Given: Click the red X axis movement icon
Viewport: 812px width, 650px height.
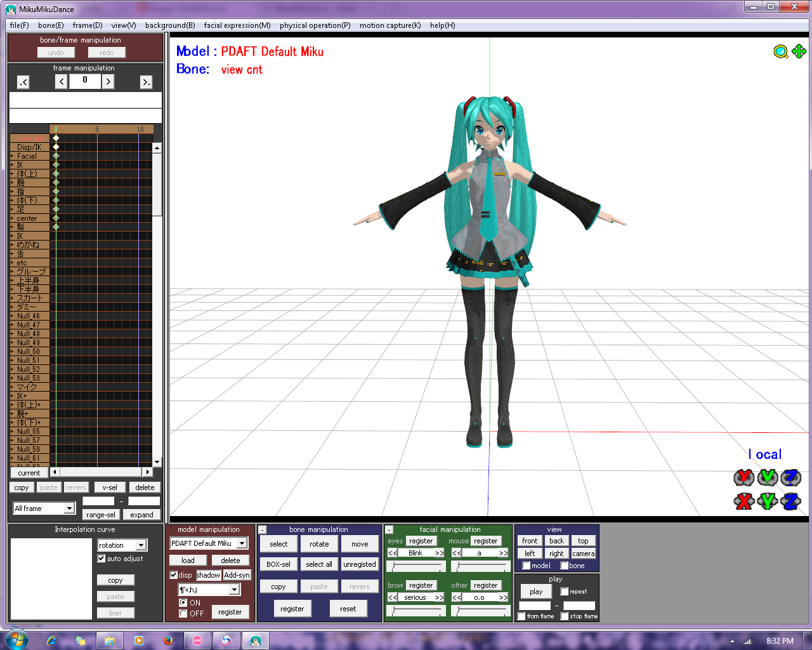Looking at the screenshot, I should click(x=743, y=500).
